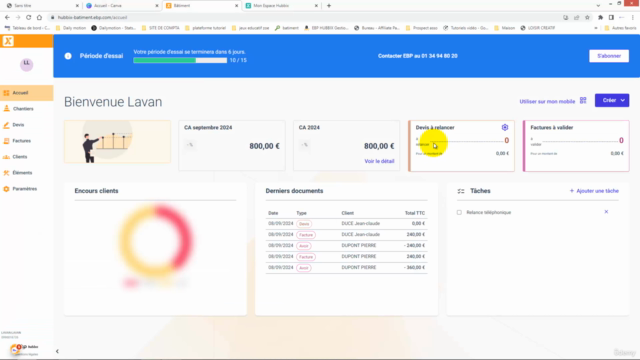
Task: Close the Bâtiment browser tab
Action: click(236, 6)
